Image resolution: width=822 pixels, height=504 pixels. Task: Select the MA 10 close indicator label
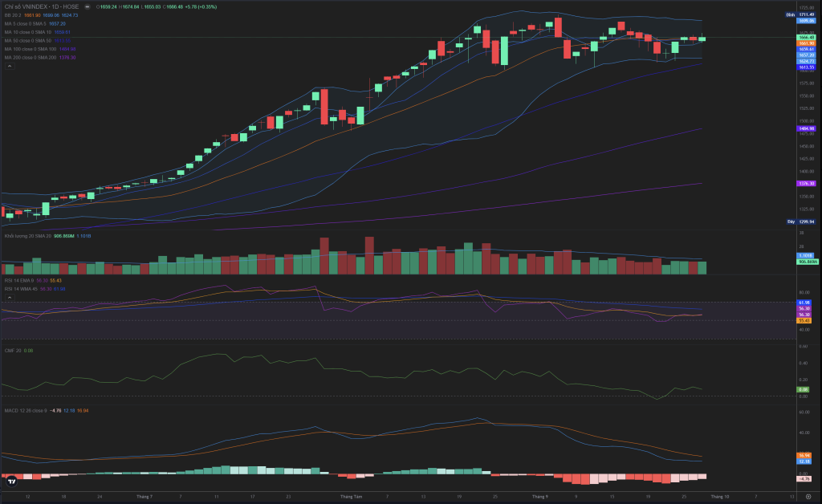click(26, 32)
